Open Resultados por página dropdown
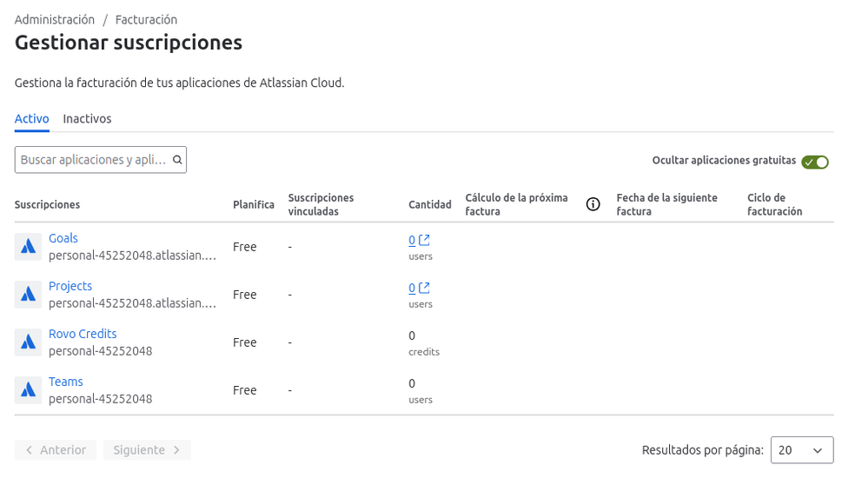Screen dimensions: 868x485 [802, 450]
